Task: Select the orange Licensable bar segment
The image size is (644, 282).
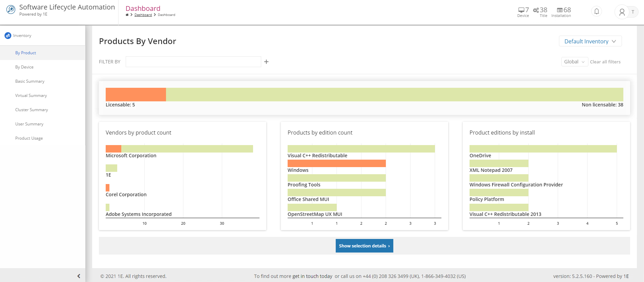Action: [136, 95]
